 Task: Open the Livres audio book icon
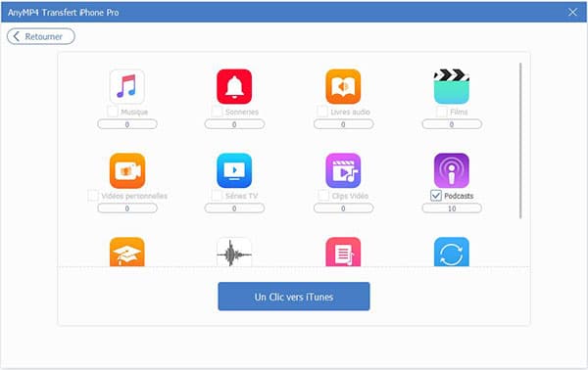343,86
